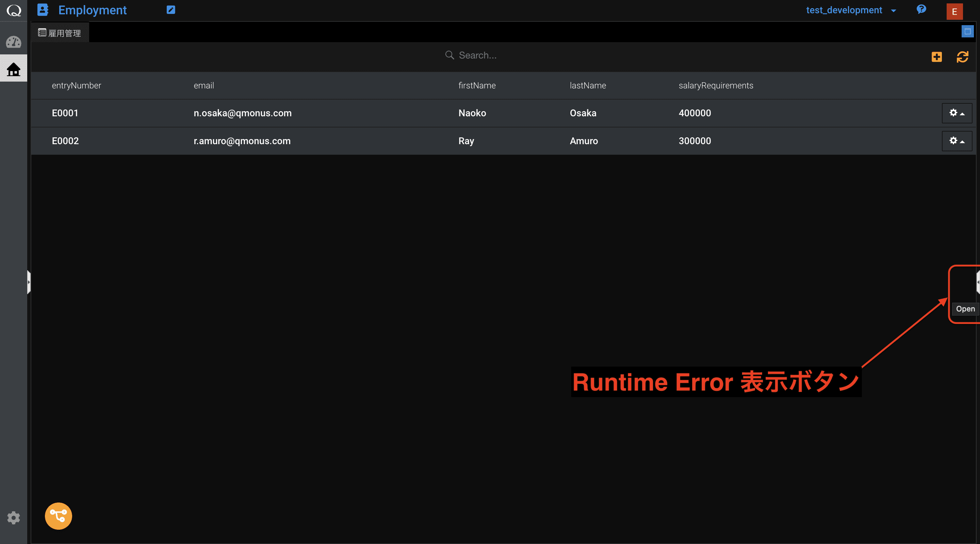Sort by the email column header
This screenshot has width=980, height=544.
tap(204, 86)
